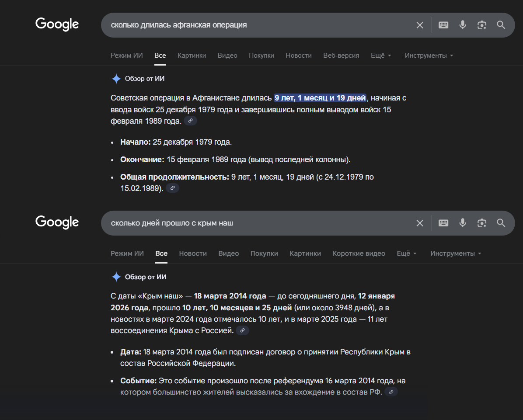Image resolution: width=523 pixels, height=420 pixels.
Task: Open Google Lens search in the top search bar
Action: 482,25
